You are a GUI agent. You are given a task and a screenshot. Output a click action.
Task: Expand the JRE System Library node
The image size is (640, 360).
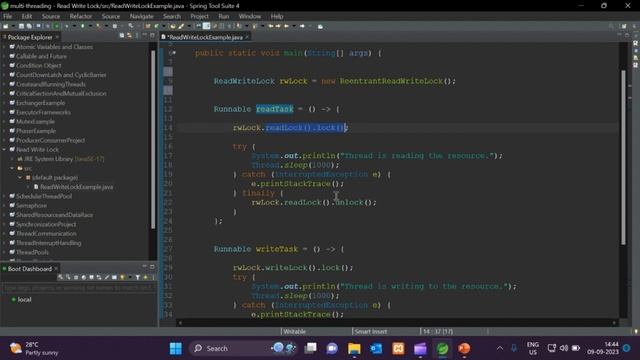tap(12, 159)
